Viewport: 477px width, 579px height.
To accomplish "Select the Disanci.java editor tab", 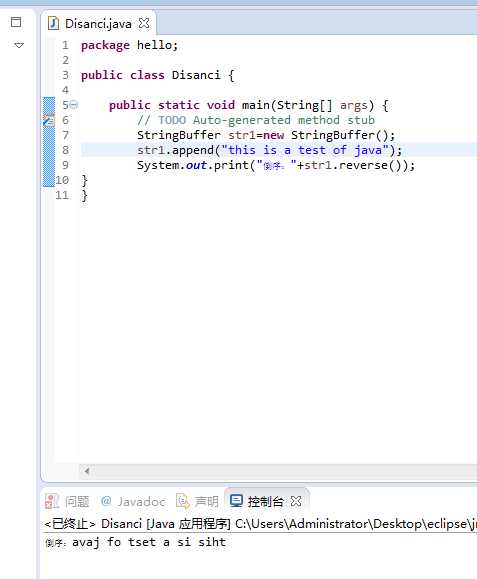I will pos(98,24).
